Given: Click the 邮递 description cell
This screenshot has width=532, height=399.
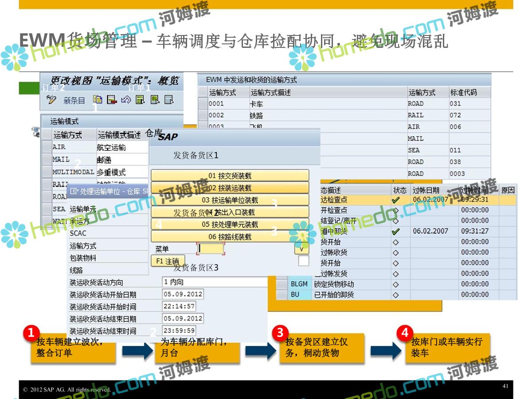Looking at the screenshot, I should 122,160.
